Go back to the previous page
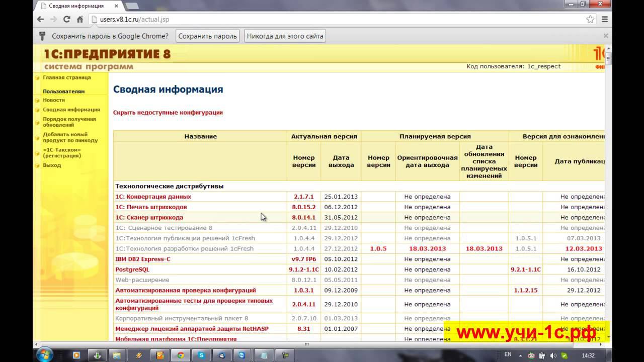The image size is (644, 362). [x=41, y=20]
